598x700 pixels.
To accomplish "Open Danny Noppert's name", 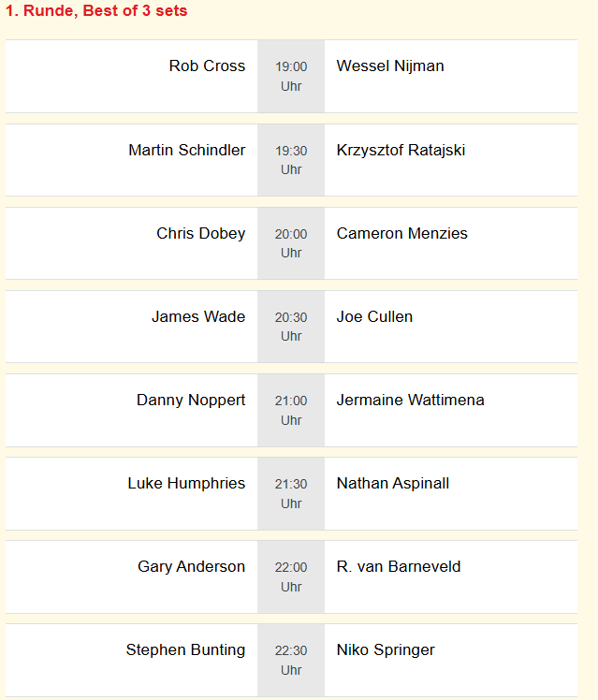I will [x=191, y=401].
